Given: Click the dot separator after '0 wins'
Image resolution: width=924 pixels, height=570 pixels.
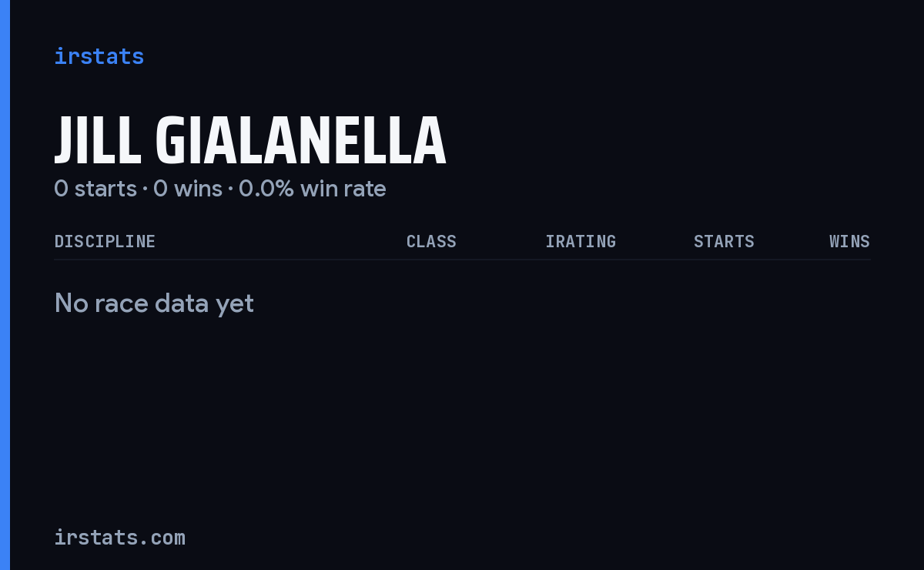Looking at the screenshot, I should coord(230,189).
